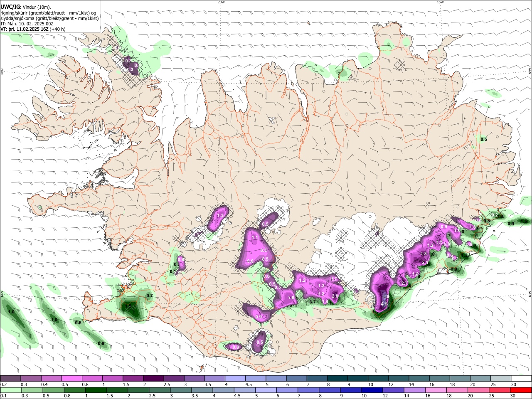Click the '1.8' snowfall value on the southeast coast
Screen dimensions: 532x399
424,254
